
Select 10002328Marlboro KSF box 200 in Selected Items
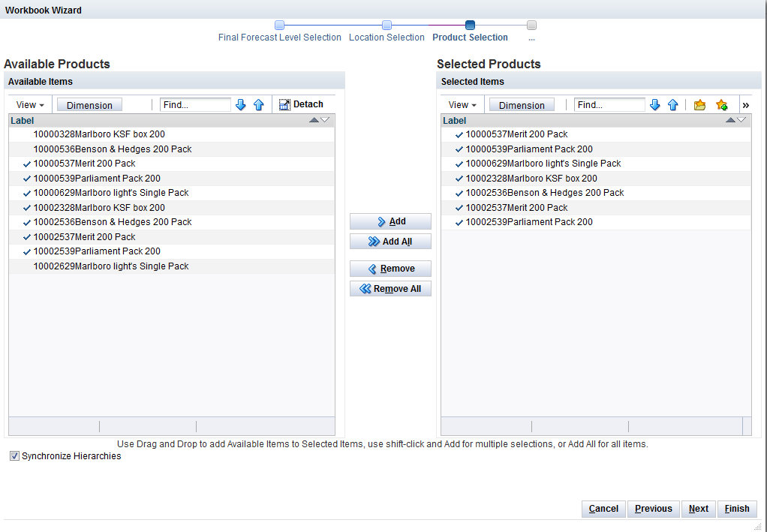point(596,179)
